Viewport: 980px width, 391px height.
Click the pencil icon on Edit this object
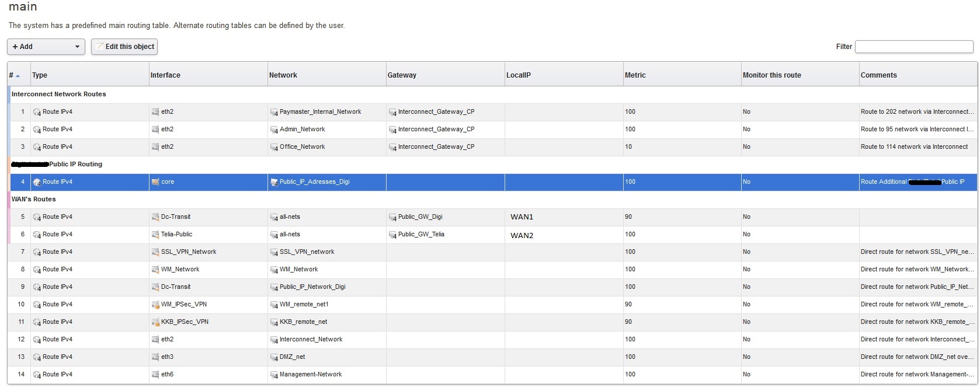tap(100, 47)
